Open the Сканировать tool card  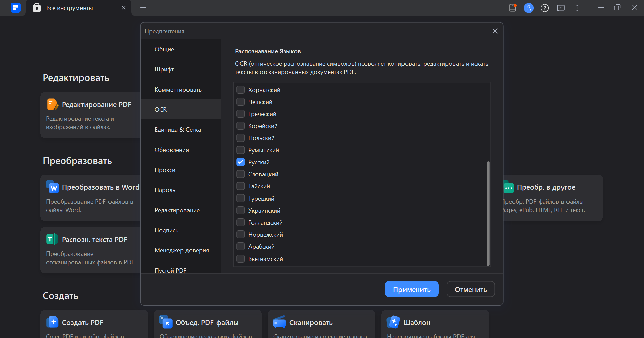point(321,324)
